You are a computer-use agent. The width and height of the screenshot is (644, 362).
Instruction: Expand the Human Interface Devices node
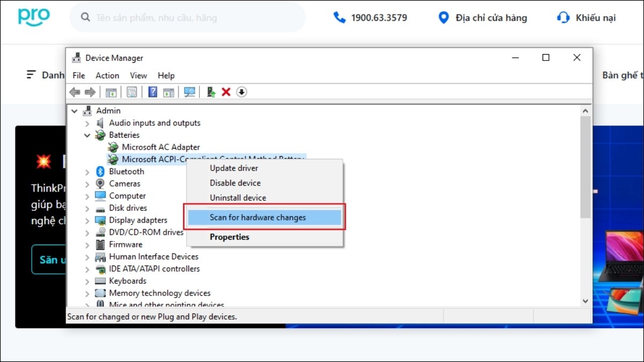pos(87,257)
